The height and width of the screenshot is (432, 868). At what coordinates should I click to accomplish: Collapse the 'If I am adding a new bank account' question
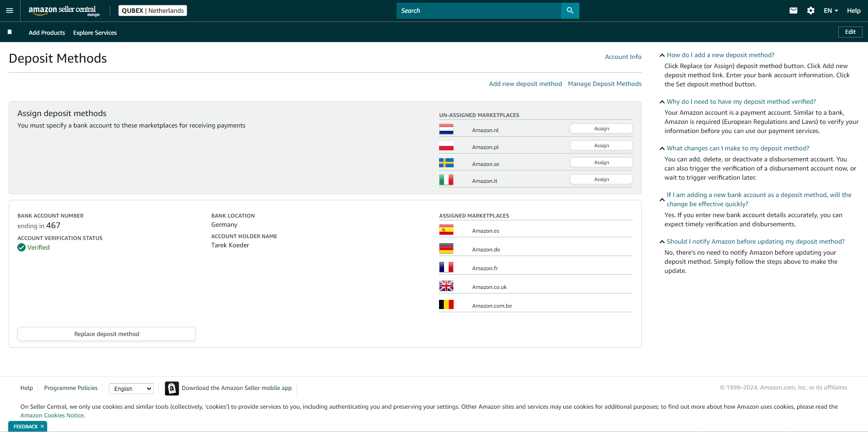tap(662, 200)
